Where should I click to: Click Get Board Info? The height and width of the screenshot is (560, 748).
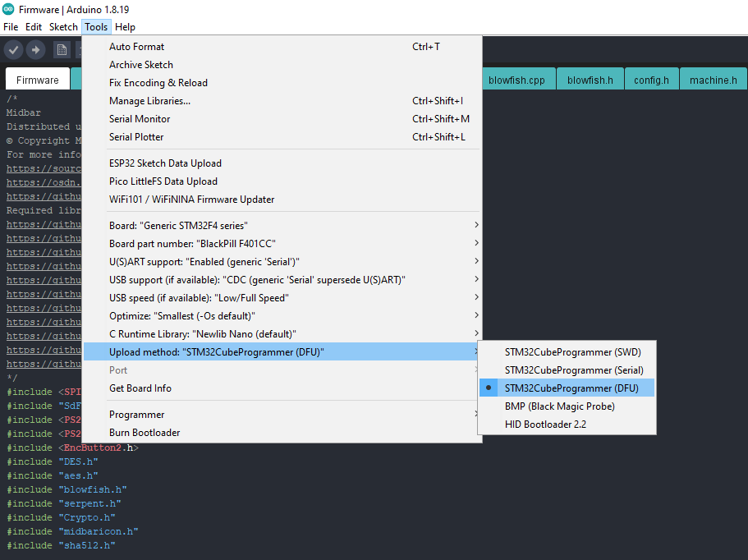pyautogui.click(x=140, y=388)
